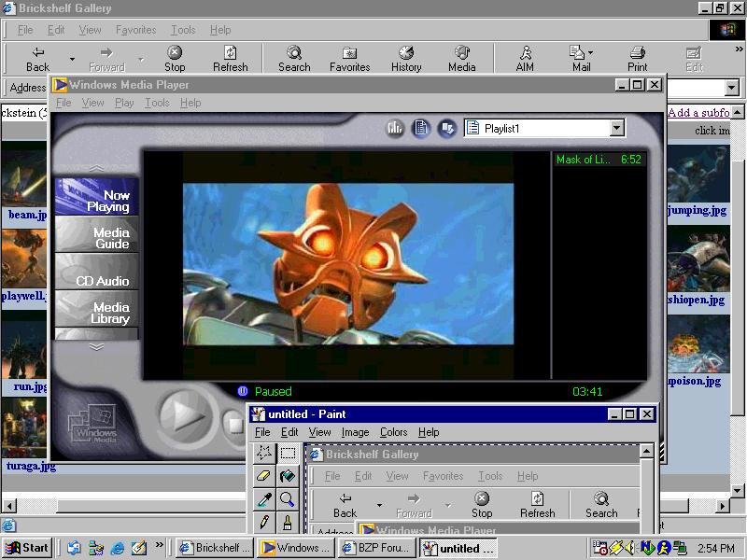Image resolution: width=747 pixels, height=560 pixels.
Task: Click the Mail toolbar icon
Action: [x=577, y=59]
